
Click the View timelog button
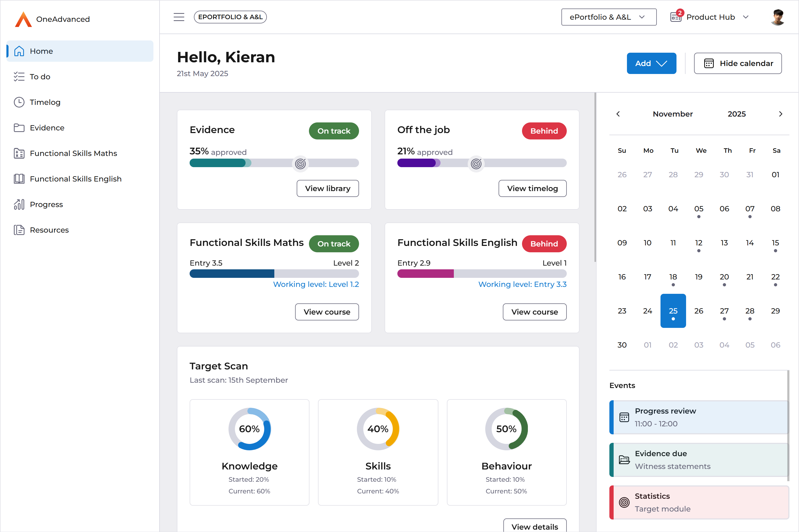pyautogui.click(x=532, y=188)
